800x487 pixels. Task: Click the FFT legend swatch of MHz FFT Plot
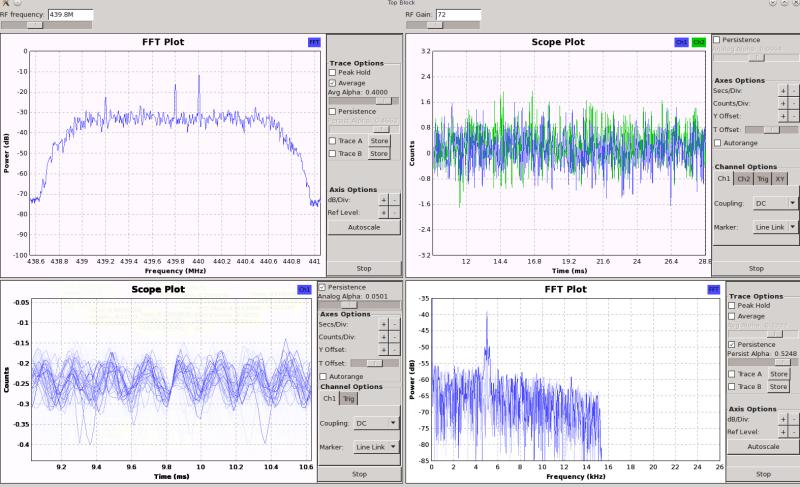point(314,42)
